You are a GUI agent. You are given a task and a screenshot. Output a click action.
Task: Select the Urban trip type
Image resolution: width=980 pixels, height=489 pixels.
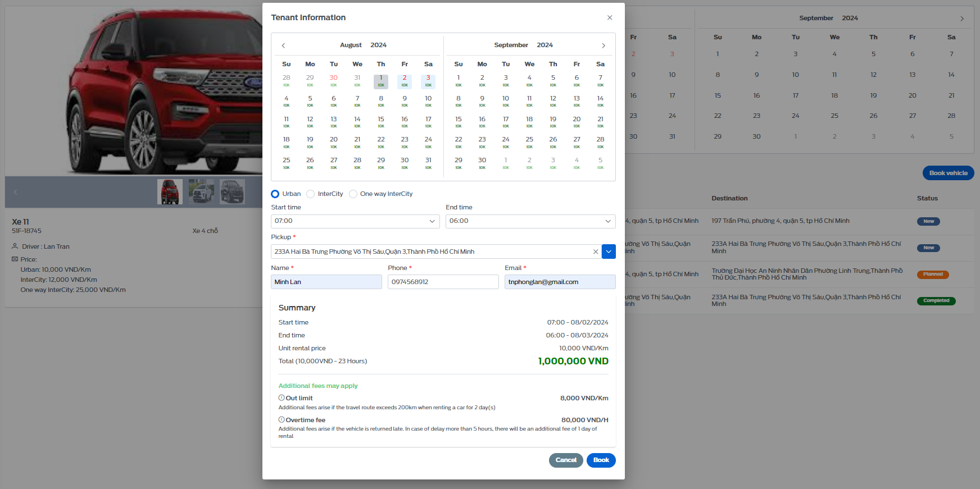[x=275, y=194]
